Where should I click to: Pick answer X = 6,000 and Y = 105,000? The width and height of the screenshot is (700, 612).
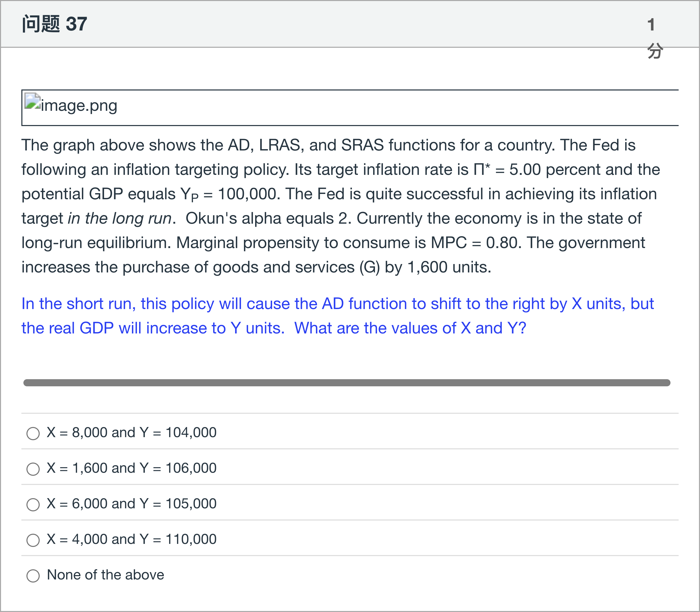pos(33,504)
